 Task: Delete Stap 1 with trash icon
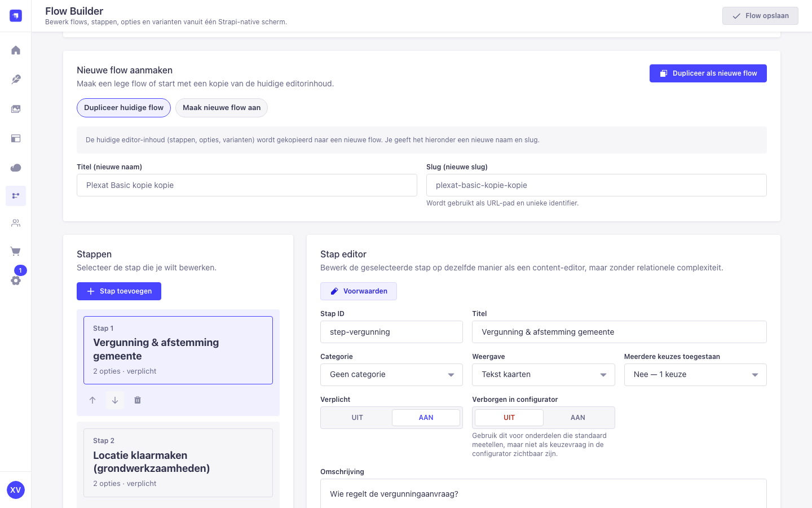[x=138, y=400]
